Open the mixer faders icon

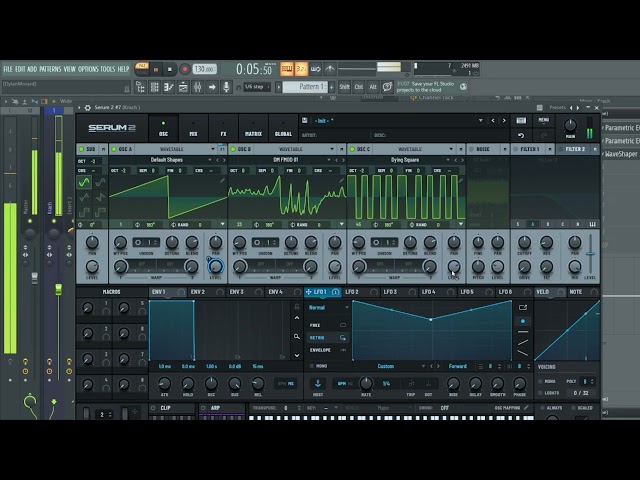pos(198,87)
